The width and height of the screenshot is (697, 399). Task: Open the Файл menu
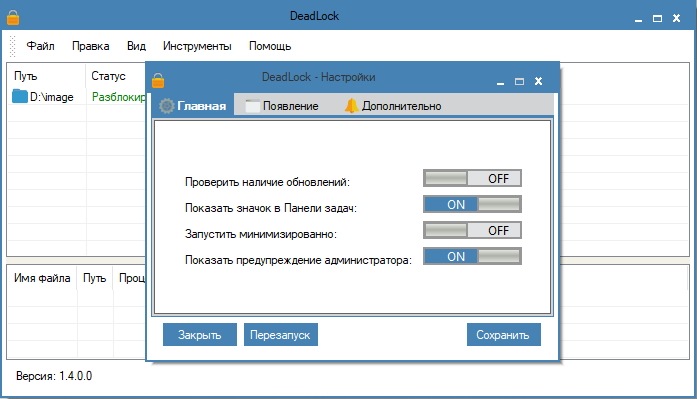(40, 46)
